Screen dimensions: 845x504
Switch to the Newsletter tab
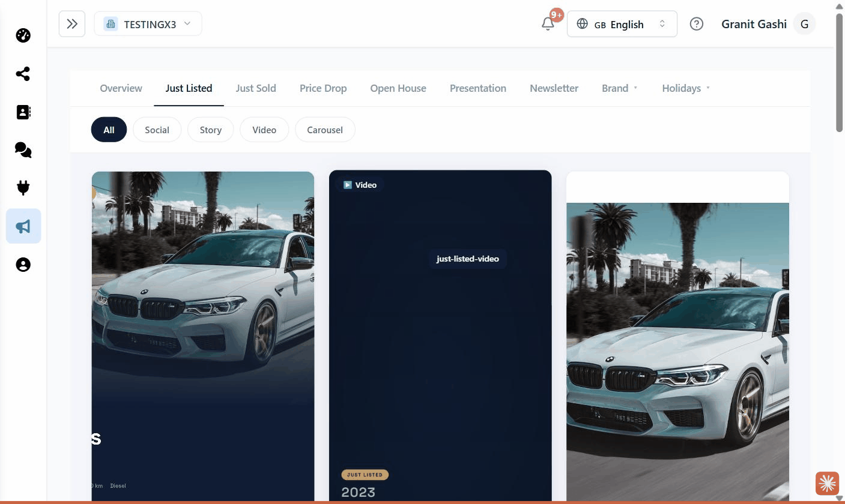(x=554, y=88)
